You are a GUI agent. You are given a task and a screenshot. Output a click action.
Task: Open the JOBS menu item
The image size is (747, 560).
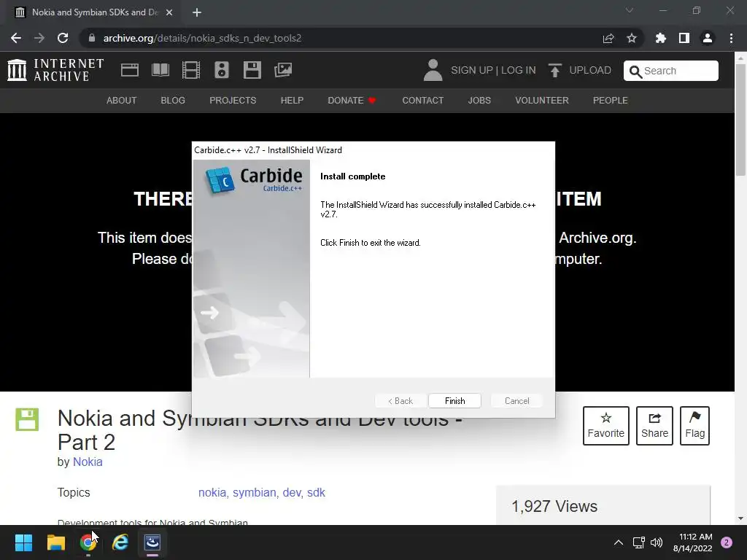(479, 101)
